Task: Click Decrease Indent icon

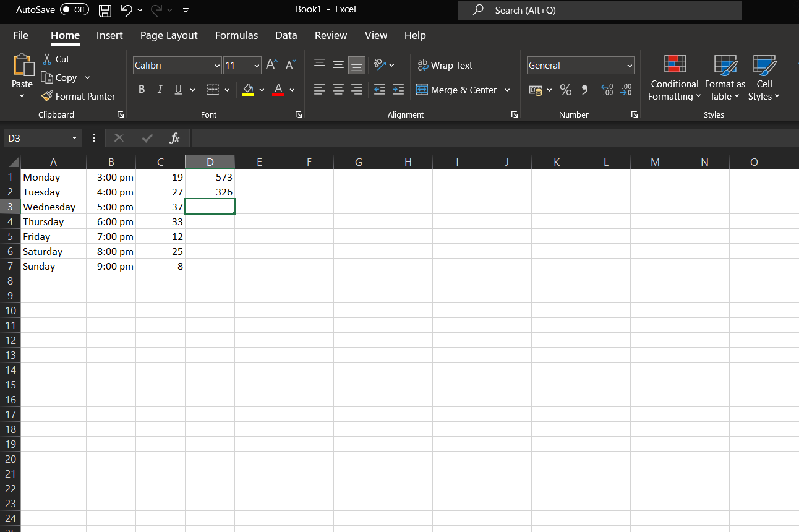Action: [380, 90]
